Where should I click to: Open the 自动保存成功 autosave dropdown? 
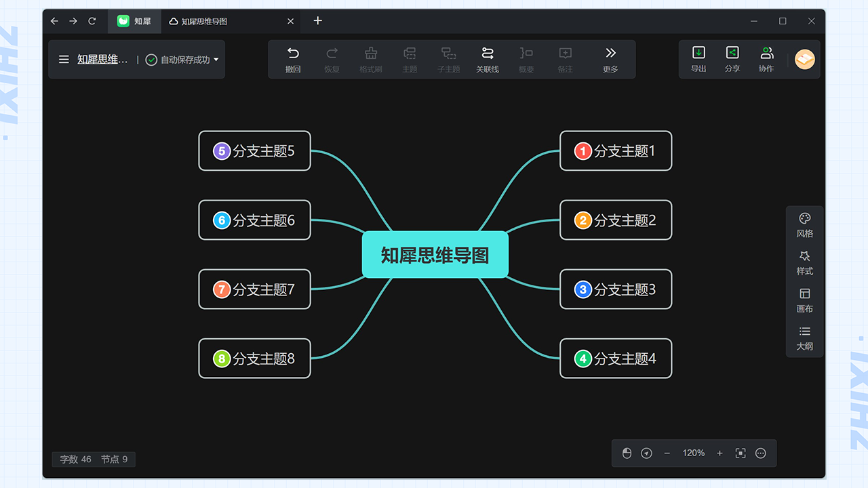182,59
